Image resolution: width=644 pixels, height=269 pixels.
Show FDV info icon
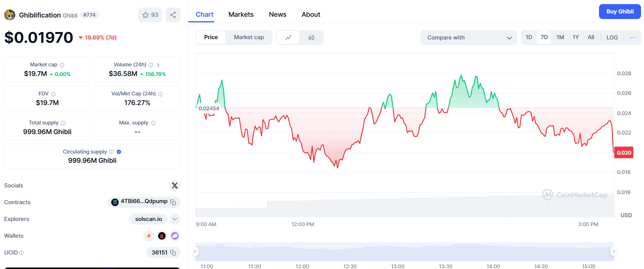[x=54, y=94]
